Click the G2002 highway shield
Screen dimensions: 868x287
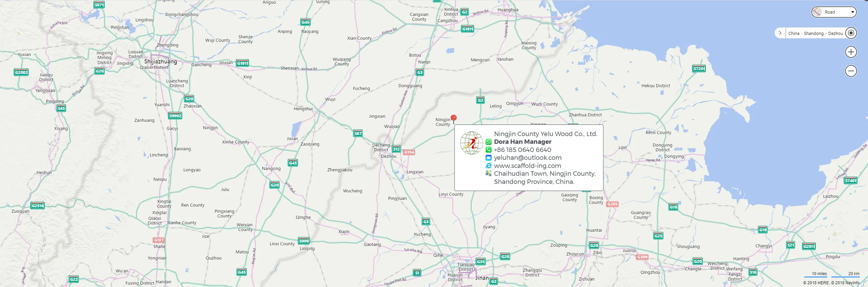click(x=21, y=72)
